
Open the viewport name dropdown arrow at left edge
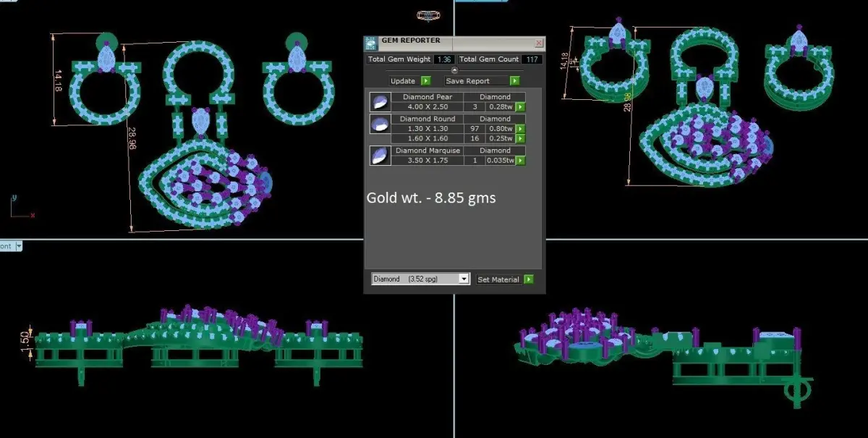pyautogui.click(x=19, y=246)
